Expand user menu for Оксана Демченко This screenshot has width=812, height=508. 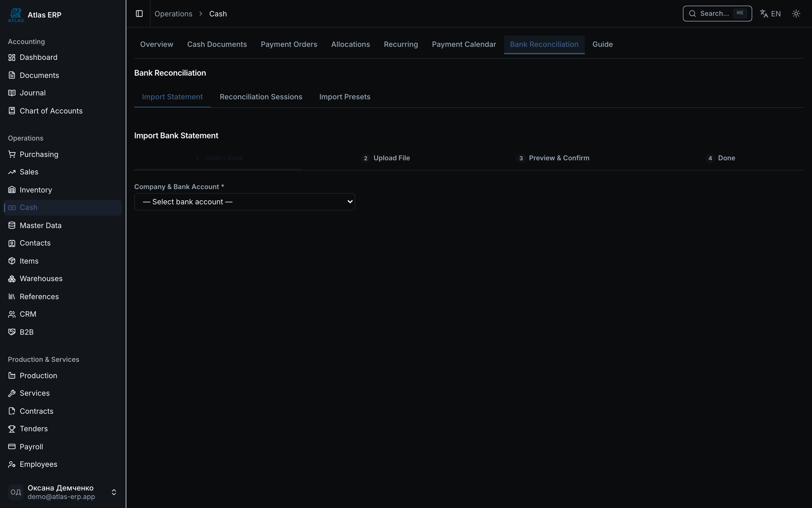tap(63, 492)
